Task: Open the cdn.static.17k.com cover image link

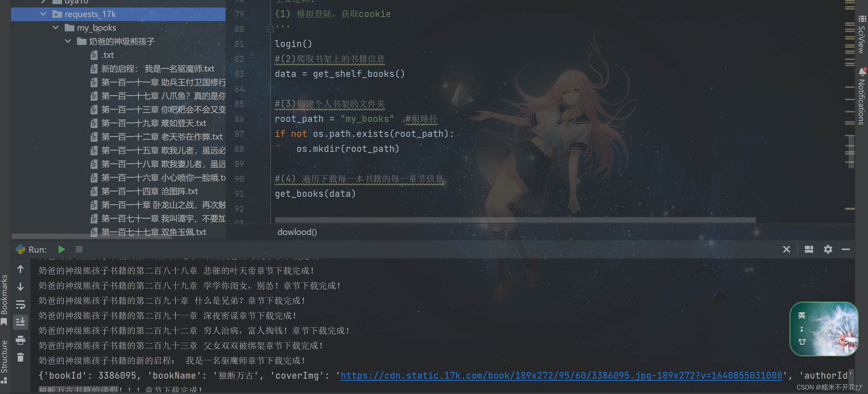Action: [561, 375]
